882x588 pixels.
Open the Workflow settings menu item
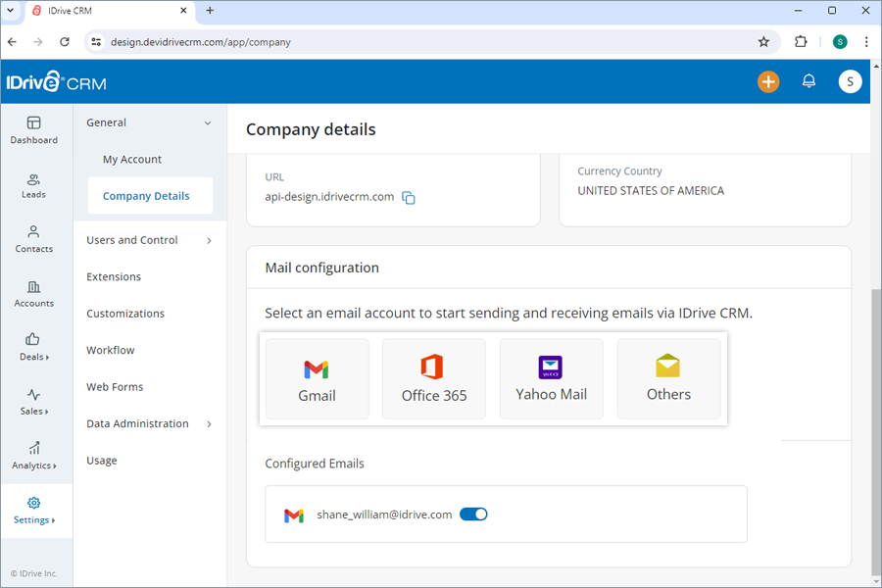110,350
